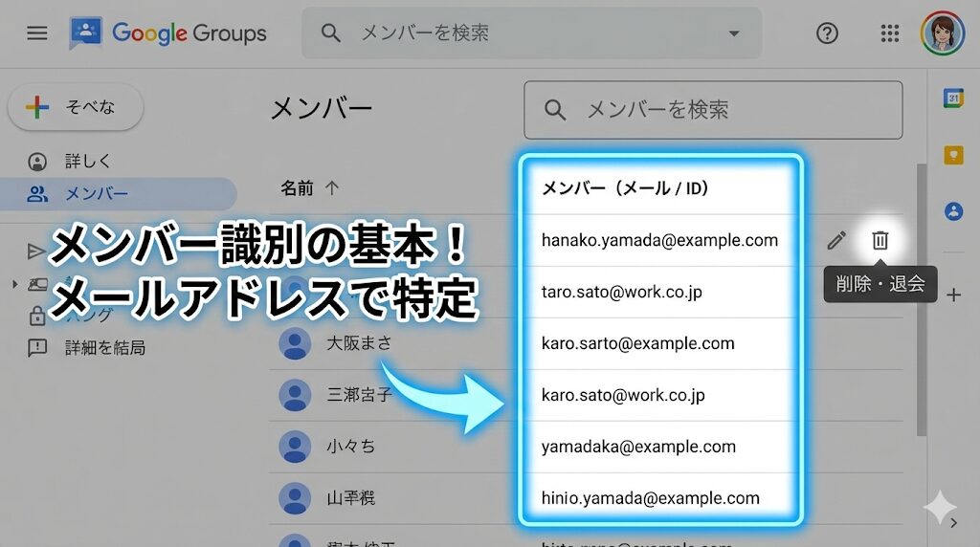The image size is (980, 547).
Task: Sort members by 名前 column arrow
Action: point(332,188)
